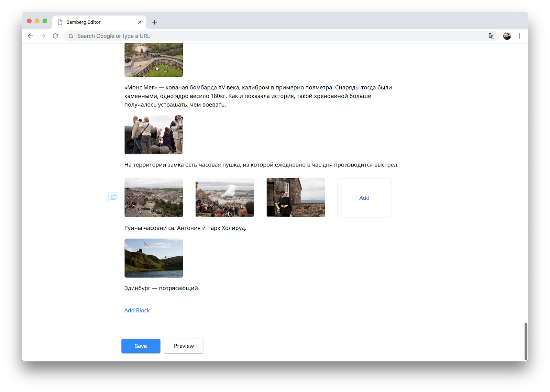
Task: Open a new tab with plus icon
Action: click(155, 22)
